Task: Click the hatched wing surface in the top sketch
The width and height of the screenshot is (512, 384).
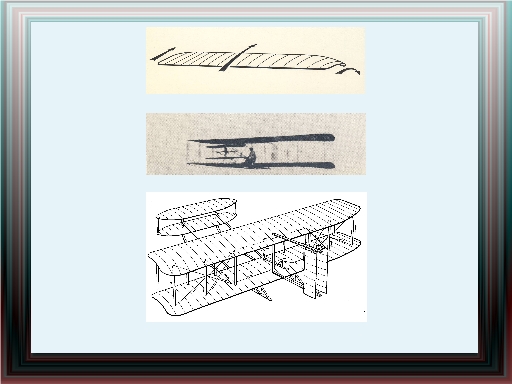Action: 247,61
